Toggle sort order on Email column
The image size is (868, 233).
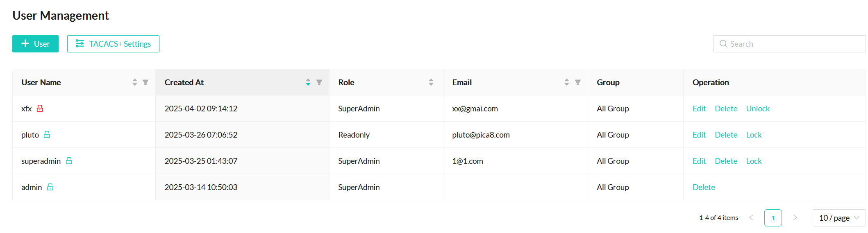tap(567, 82)
